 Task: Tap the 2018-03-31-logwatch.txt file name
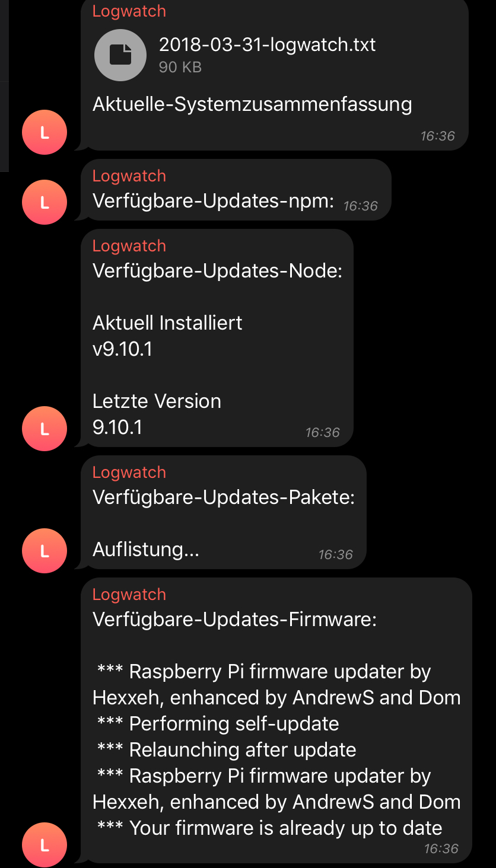pyautogui.click(x=268, y=44)
